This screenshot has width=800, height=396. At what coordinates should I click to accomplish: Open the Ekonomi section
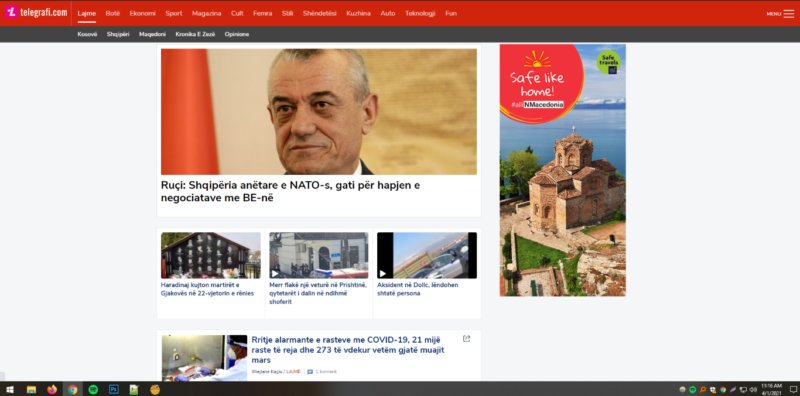click(142, 13)
